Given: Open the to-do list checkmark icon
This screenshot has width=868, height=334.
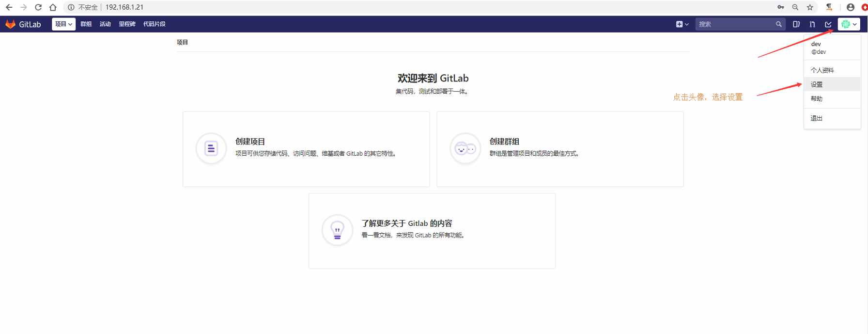Looking at the screenshot, I should coord(828,24).
